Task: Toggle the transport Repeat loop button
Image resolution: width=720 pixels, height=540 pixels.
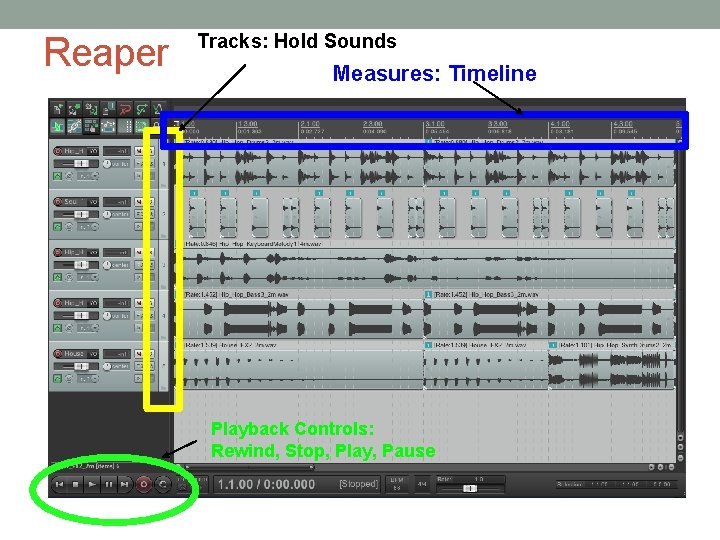Action: [x=163, y=484]
